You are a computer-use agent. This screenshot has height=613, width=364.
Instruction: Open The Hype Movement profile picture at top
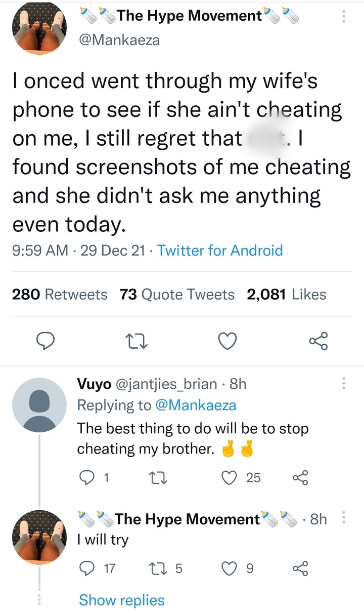pyautogui.click(x=40, y=28)
